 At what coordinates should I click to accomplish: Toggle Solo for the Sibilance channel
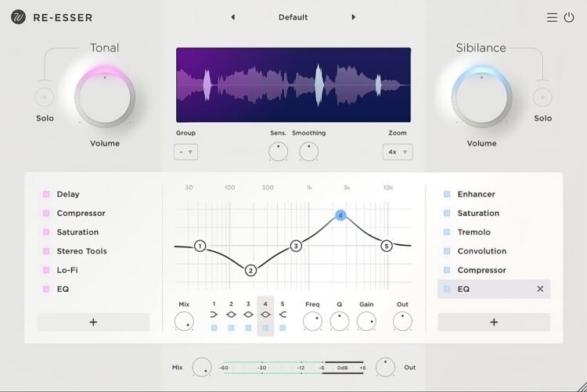pyautogui.click(x=542, y=97)
